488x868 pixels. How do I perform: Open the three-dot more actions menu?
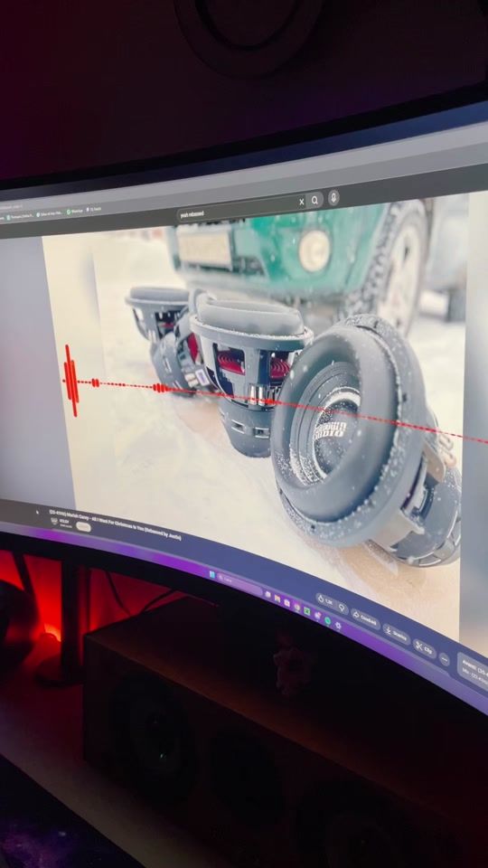(445, 659)
